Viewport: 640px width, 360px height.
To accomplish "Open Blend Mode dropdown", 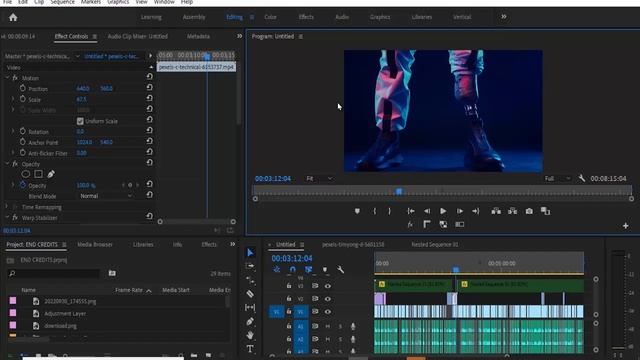I will click(106, 196).
